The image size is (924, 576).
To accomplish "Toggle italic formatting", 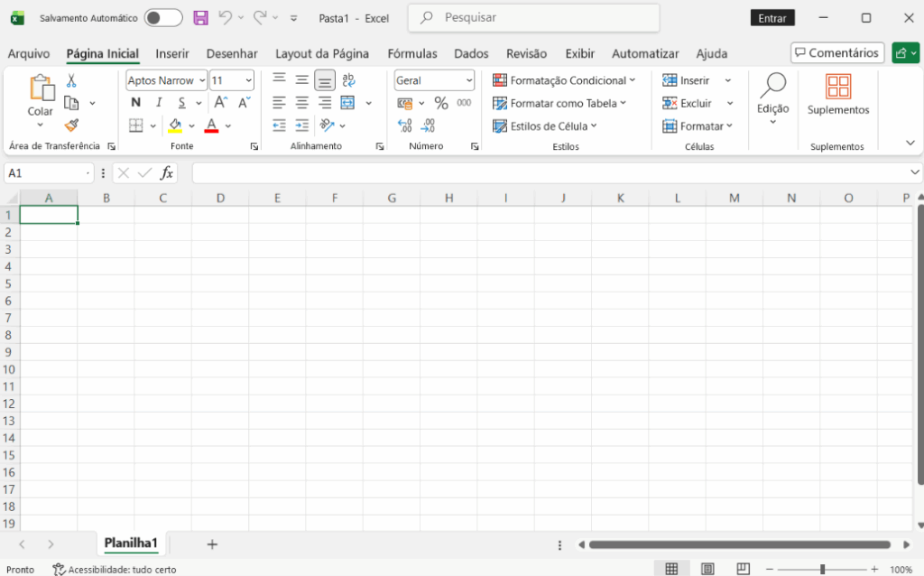I will tap(159, 103).
